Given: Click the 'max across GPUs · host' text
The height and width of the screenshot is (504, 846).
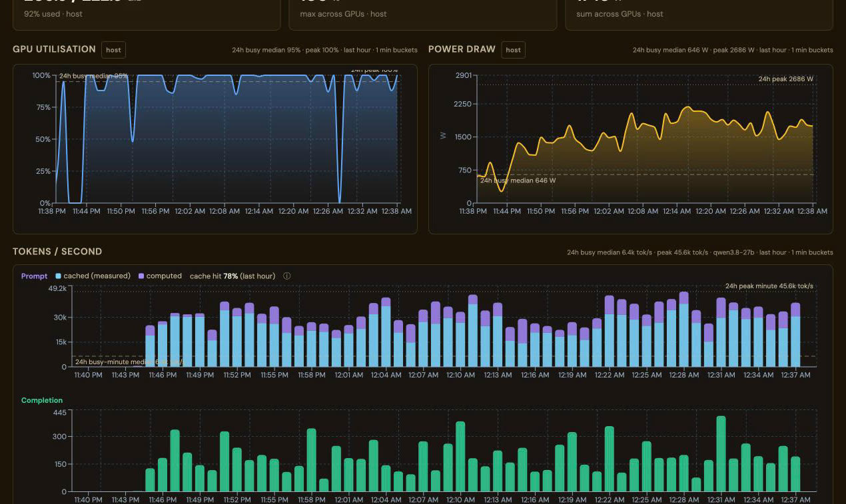Looking at the screenshot, I should pyautogui.click(x=343, y=14).
